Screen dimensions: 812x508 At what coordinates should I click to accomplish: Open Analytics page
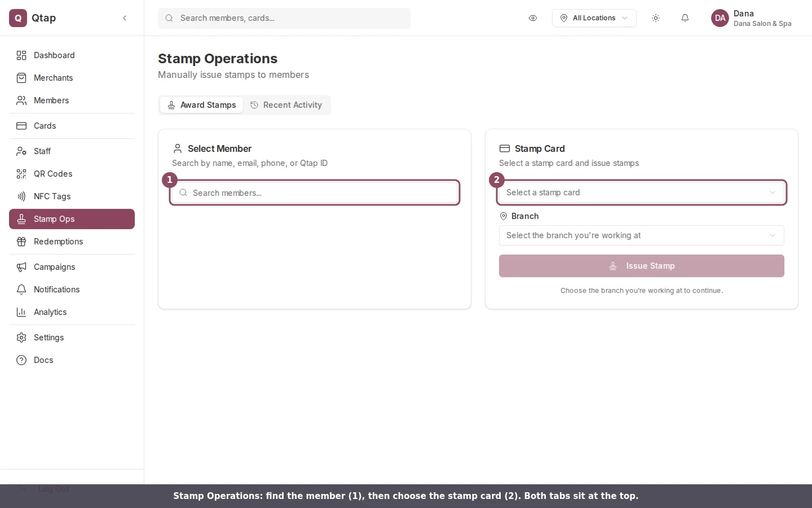pyautogui.click(x=72, y=312)
